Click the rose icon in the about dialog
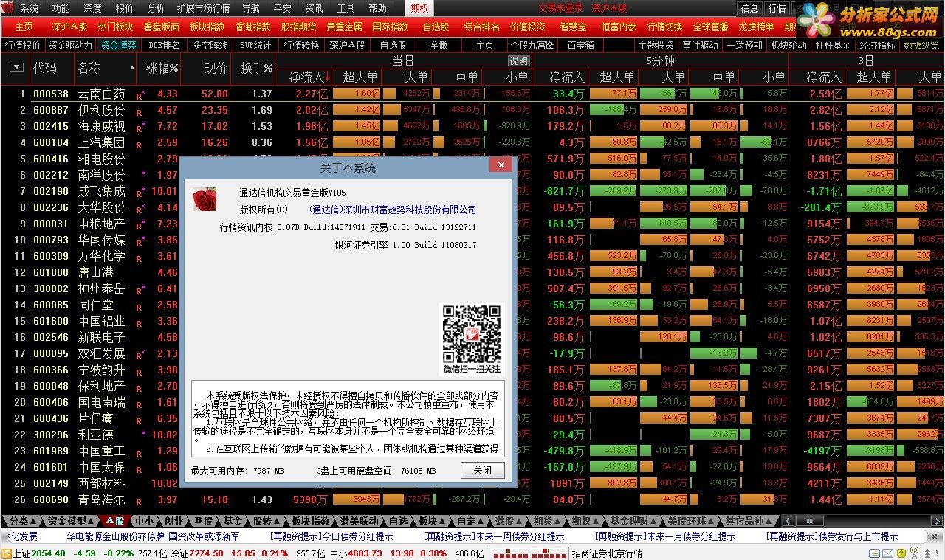 tap(204, 199)
